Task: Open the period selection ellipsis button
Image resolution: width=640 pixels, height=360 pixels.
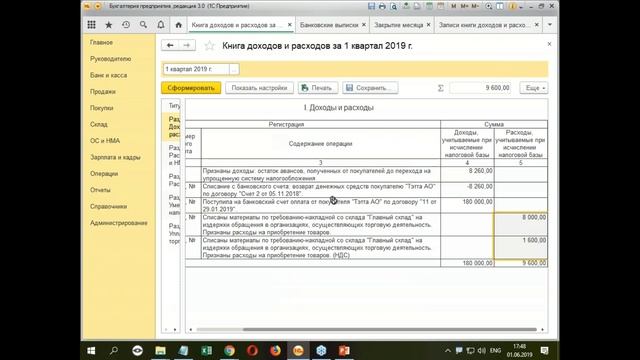Action: 234,69
